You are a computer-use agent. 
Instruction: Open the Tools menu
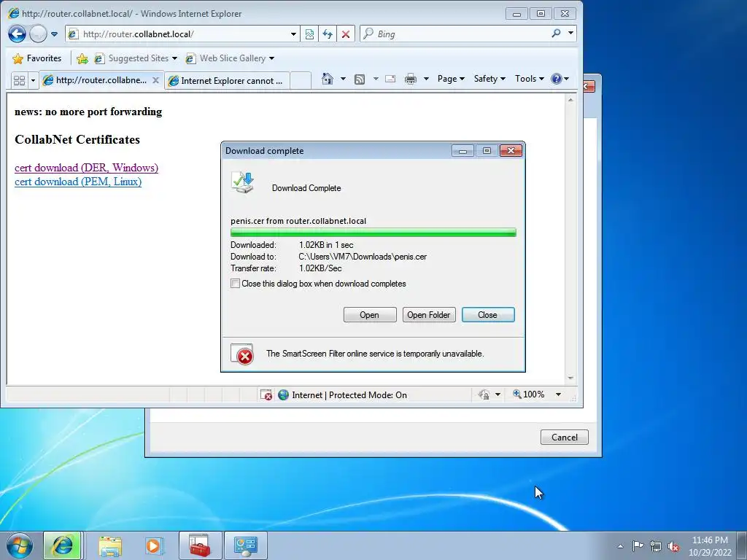click(x=530, y=79)
